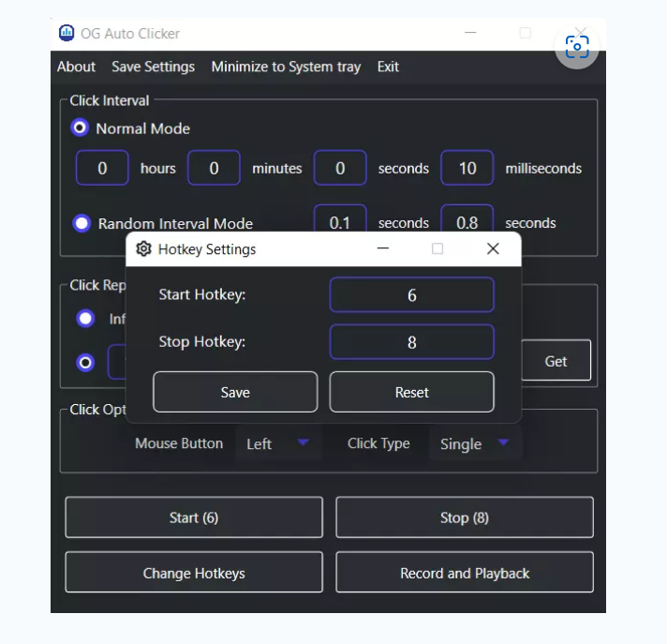Minimize the Hotkey Settings dialog
667x644 pixels.
pyautogui.click(x=383, y=248)
